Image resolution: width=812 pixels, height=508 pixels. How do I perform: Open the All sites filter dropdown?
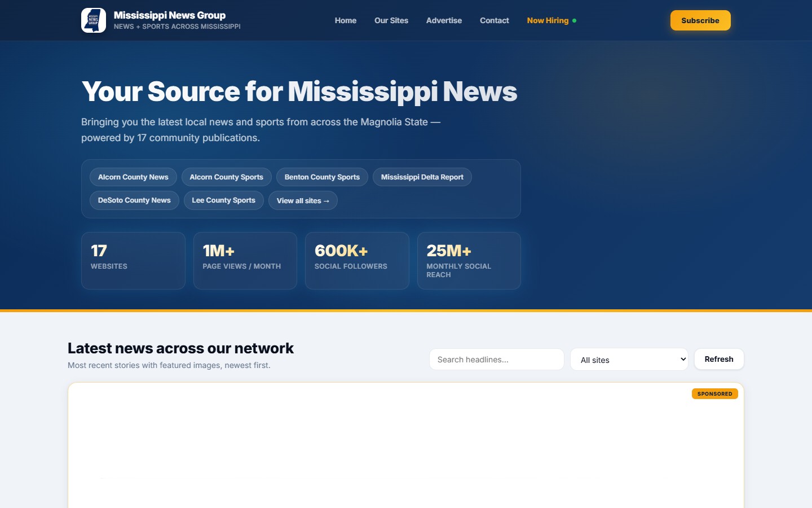[629, 360]
